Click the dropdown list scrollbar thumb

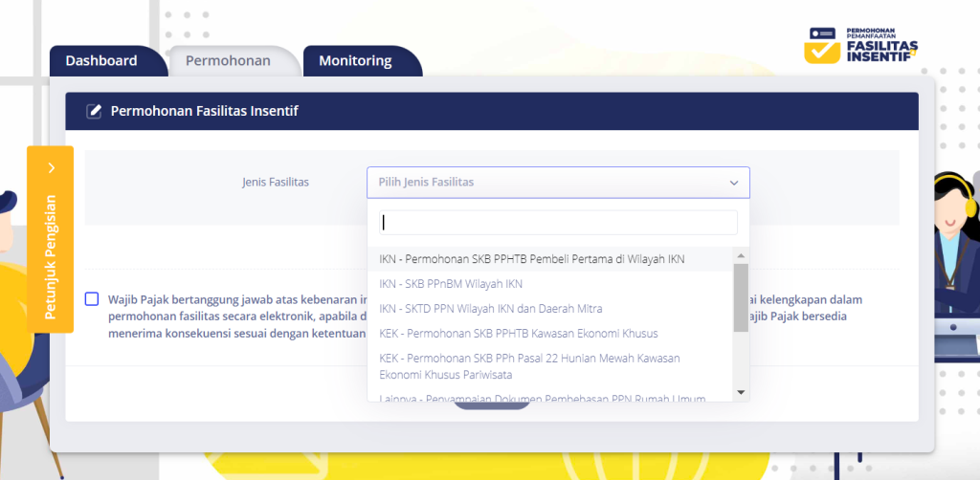[x=740, y=296]
